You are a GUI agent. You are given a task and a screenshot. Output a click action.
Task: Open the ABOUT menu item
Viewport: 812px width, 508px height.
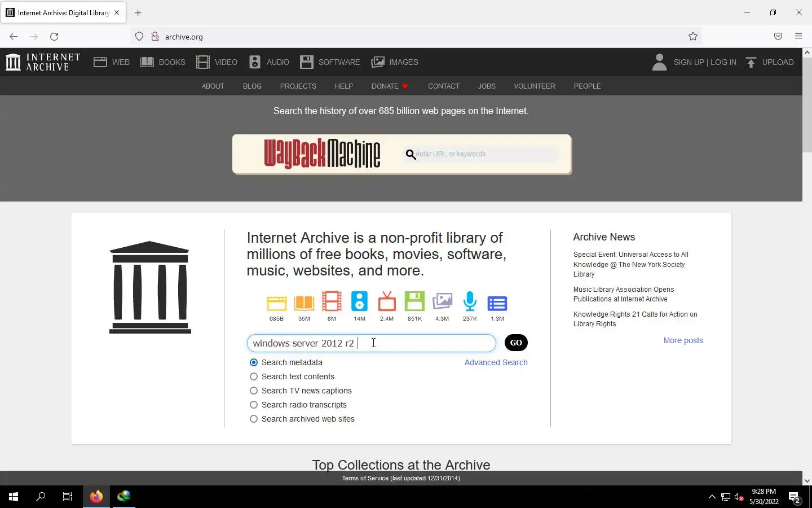pos(213,86)
